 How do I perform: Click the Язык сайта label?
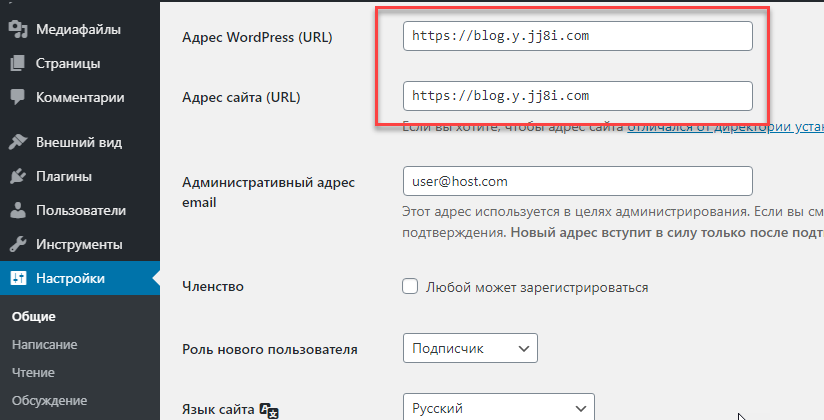(x=218, y=409)
